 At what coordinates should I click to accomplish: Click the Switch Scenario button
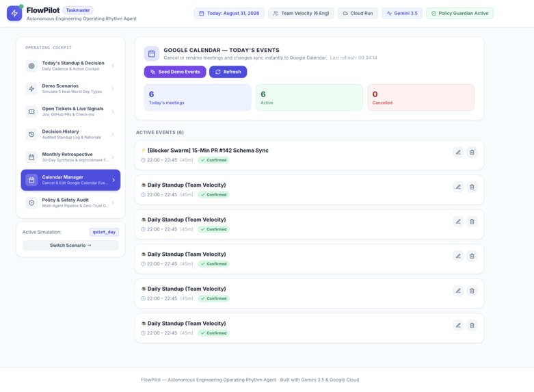point(70,246)
